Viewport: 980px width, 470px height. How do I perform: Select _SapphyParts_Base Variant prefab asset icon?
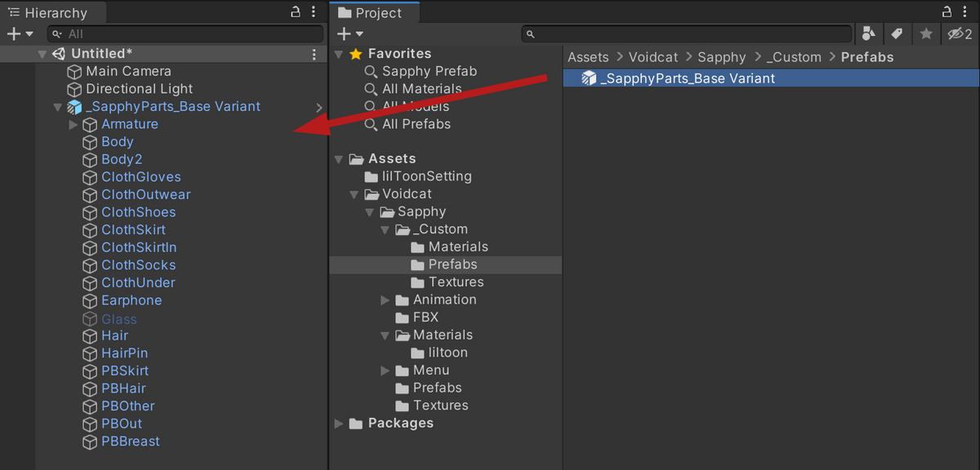pos(588,78)
